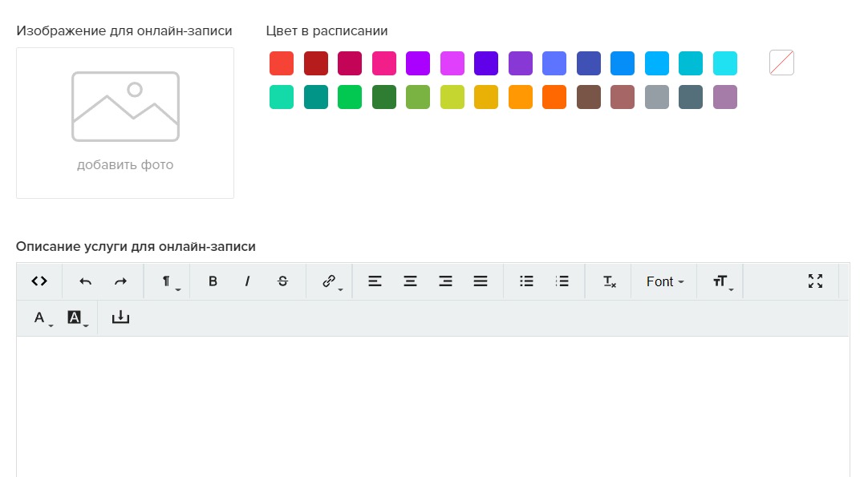
Task: Pick the vivid purple schedule color
Action: coord(418,63)
